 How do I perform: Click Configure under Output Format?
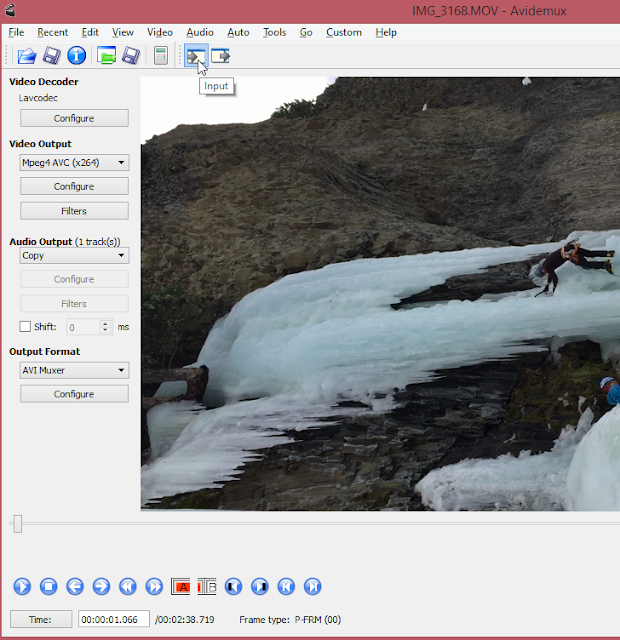tap(74, 394)
